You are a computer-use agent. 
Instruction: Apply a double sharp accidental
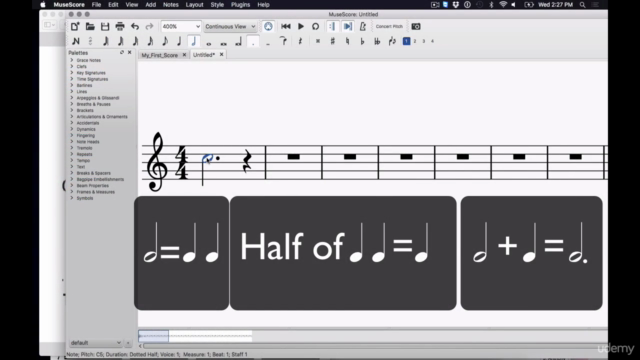point(318,41)
